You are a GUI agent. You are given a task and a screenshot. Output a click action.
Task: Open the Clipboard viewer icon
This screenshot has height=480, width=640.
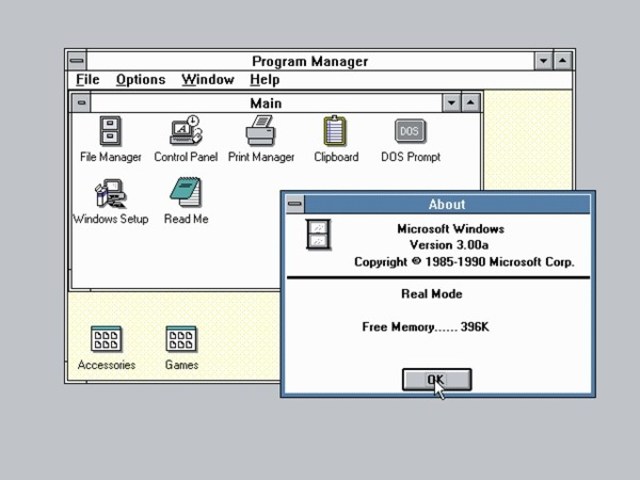click(x=335, y=131)
